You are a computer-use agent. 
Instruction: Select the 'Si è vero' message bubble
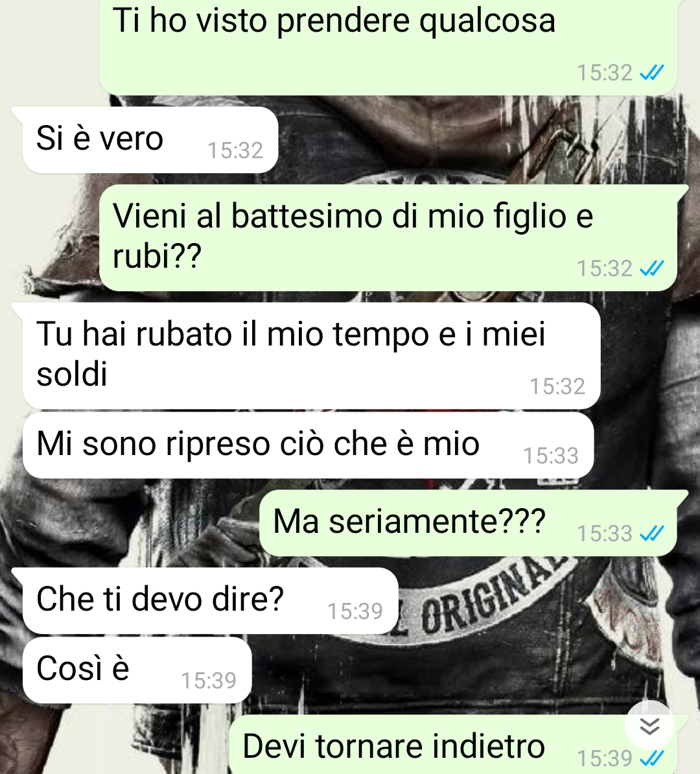pyautogui.click(x=150, y=139)
